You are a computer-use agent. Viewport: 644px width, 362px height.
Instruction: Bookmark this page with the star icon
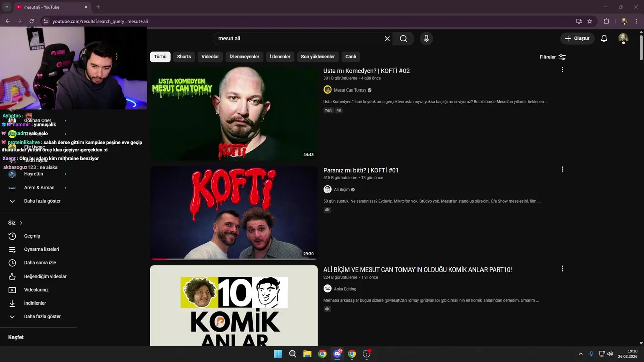pos(590,21)
